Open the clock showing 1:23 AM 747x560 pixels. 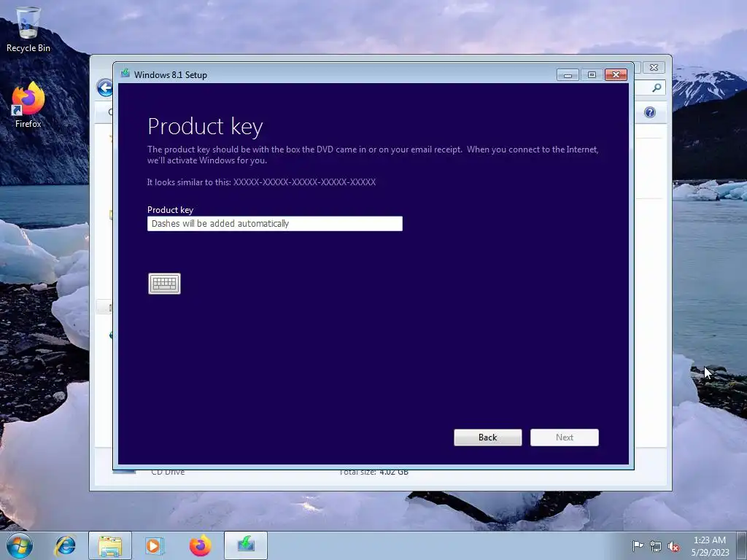click(x=710, y=546)
